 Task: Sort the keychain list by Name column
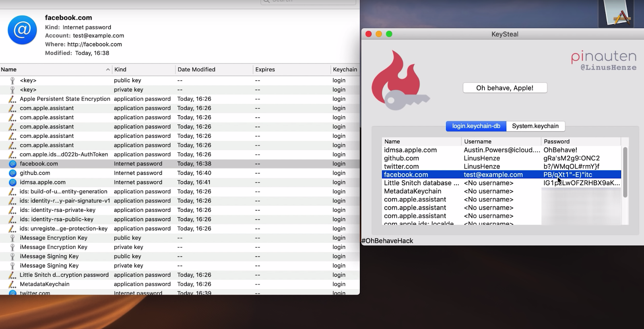tap(56, 70)
